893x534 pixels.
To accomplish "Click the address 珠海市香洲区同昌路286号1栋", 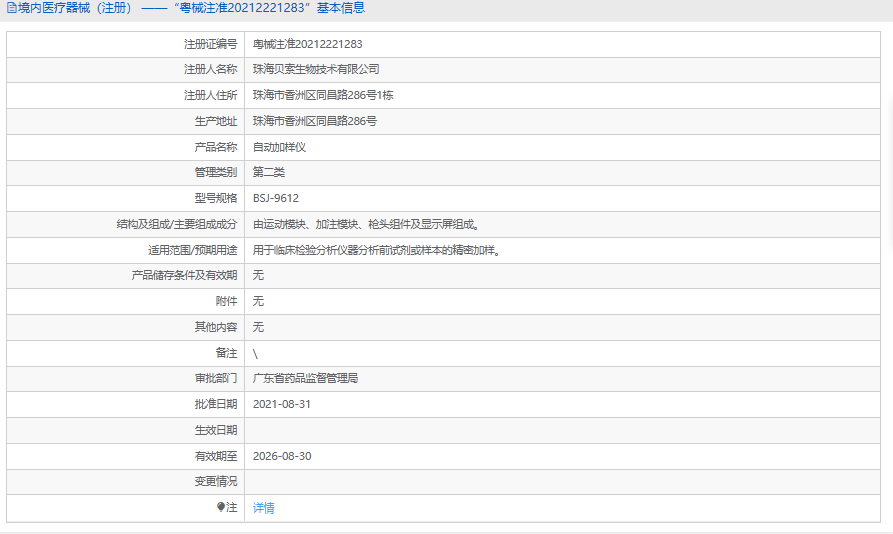I will click(x=323, y=95).
